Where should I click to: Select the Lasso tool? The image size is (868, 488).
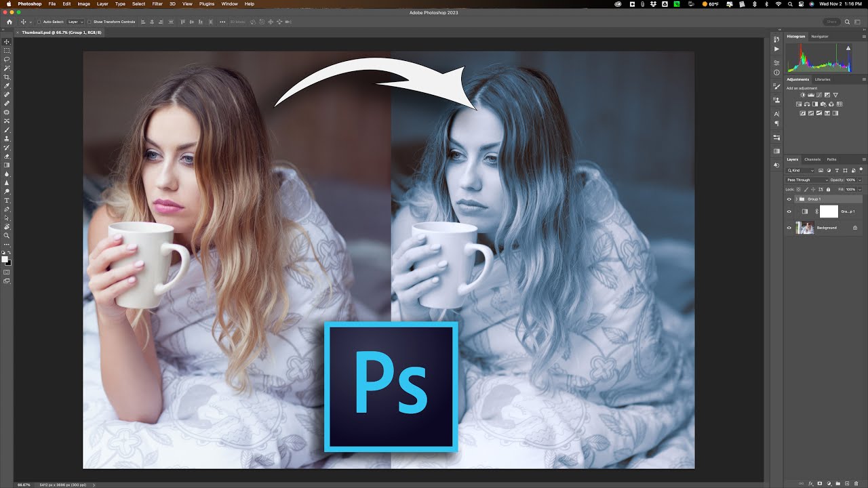pos(7,59)
